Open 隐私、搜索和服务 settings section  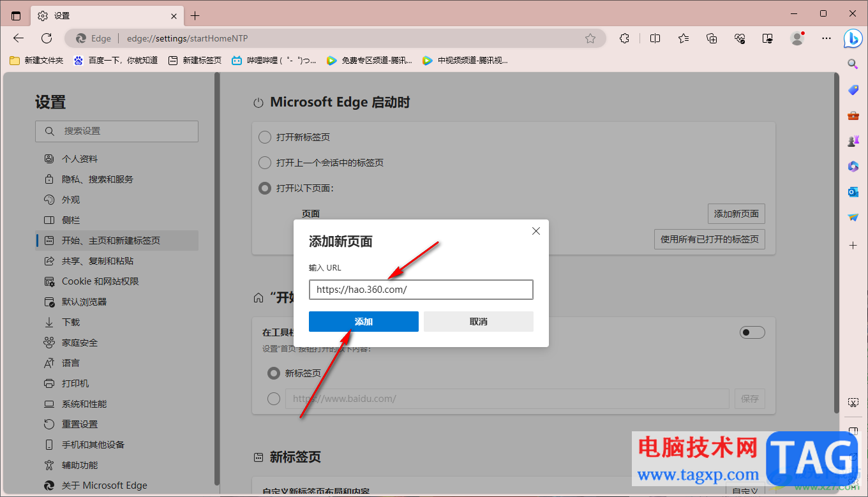117,179
